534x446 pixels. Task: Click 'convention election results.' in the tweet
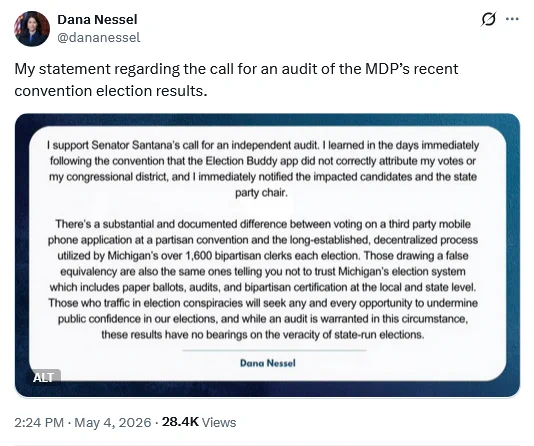[x=111, y=91]
